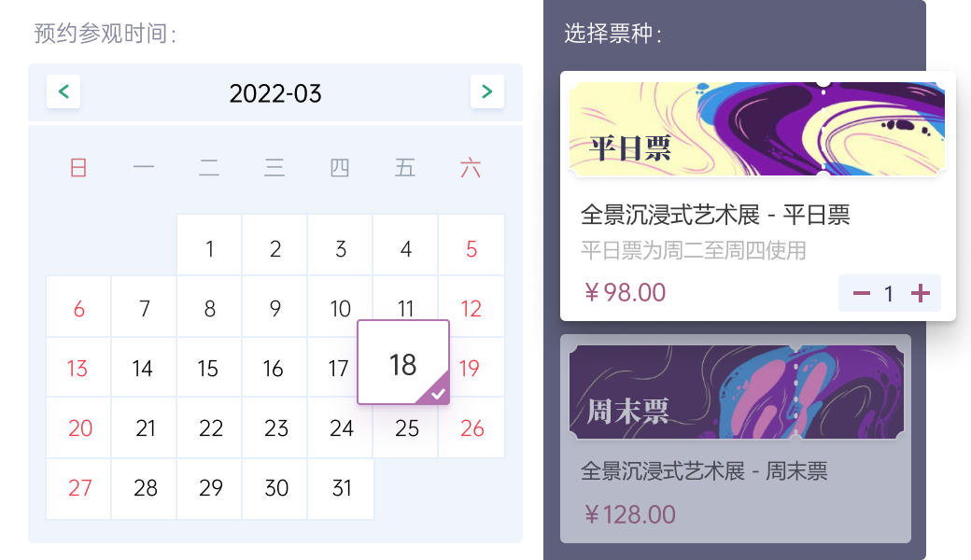The height and width of the screenshot is (560, 971).
Task: Go to next month in calendar
Action: (486, 91)
